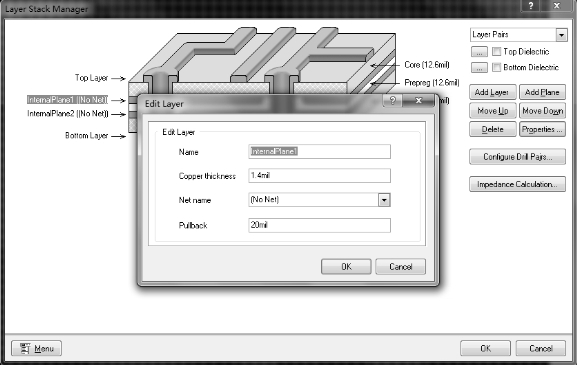Viewport: 577px width, 365px height.
Task: Click the Delete button
Action: [x=492, y=129]
